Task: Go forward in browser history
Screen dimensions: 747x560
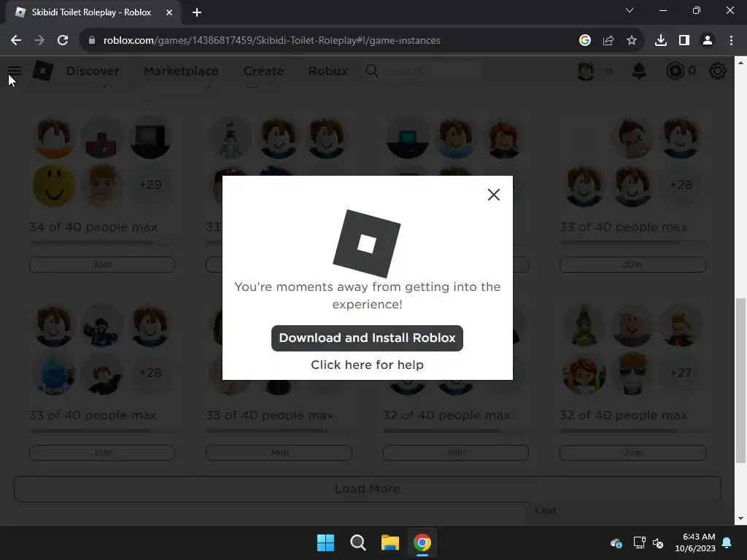Action: tap(39, 40)
